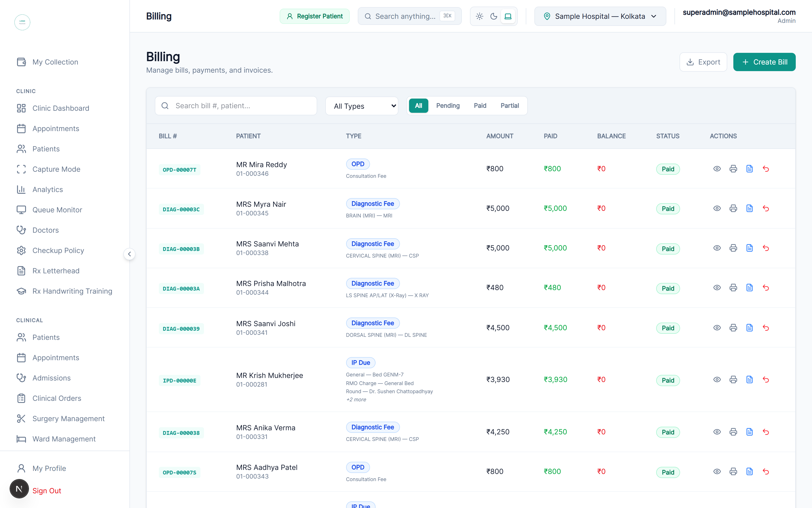Viewport: 812px width, 508px height.
Task: View bill DIAG-00003B eye icon
Action: (x=717, y=248)
